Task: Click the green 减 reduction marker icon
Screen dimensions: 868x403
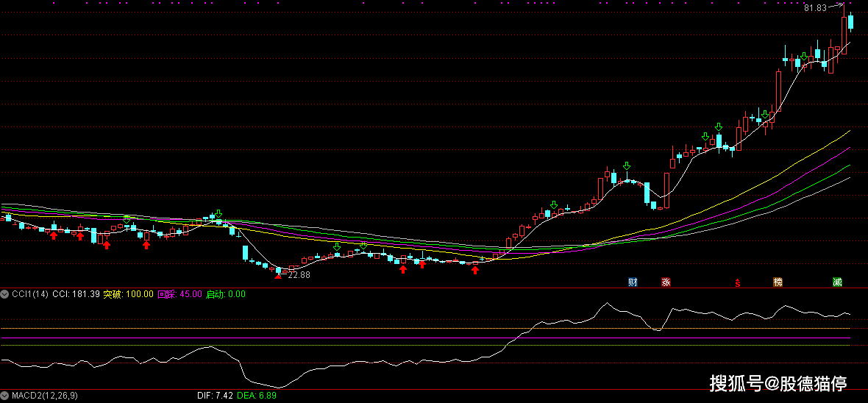Action: [x=837, y=282]
